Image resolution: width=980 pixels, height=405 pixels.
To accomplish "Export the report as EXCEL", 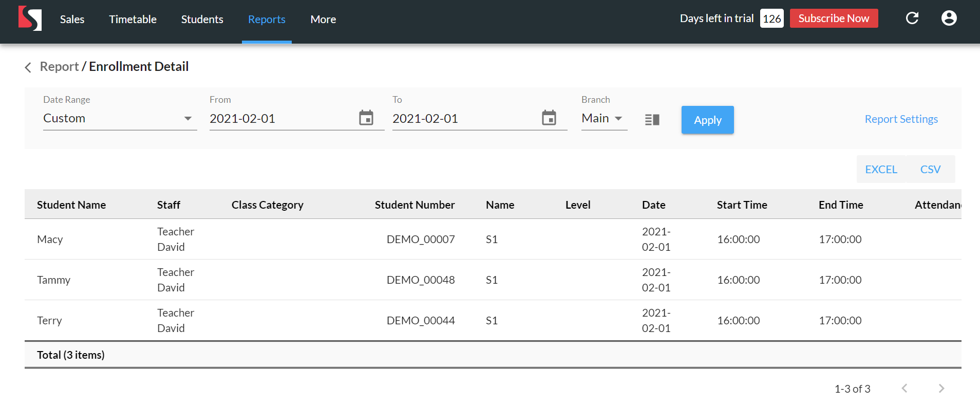I will [881, 170].
